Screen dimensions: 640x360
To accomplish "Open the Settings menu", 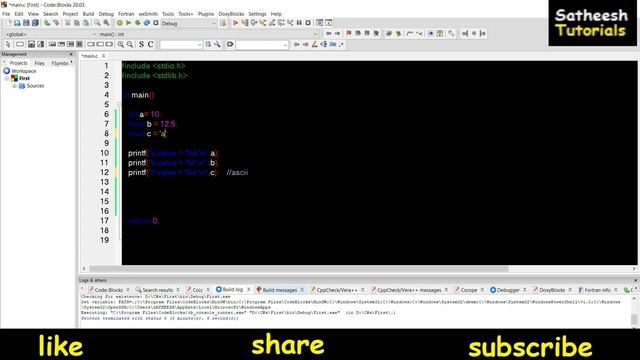I will coord(257,14).
